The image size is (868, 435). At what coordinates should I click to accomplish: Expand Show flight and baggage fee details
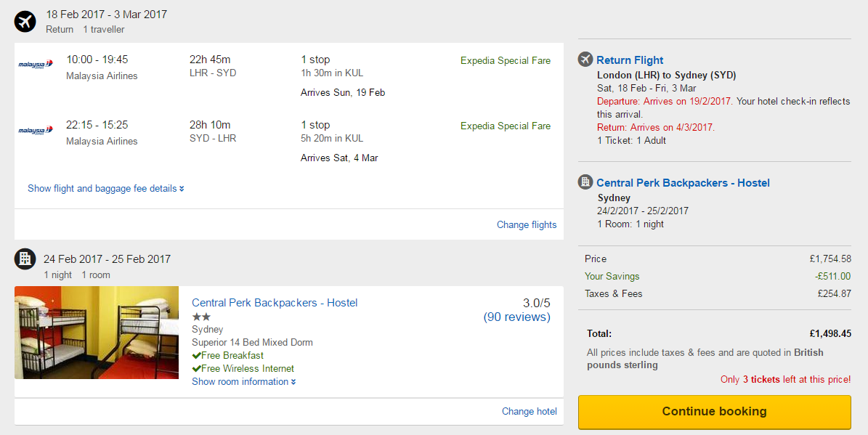(106, 189)
